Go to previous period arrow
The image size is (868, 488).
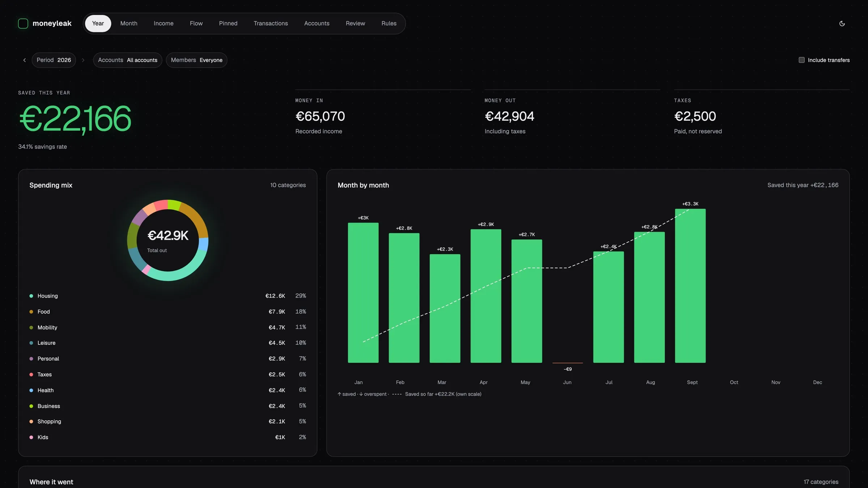click(x=25, y=60)
